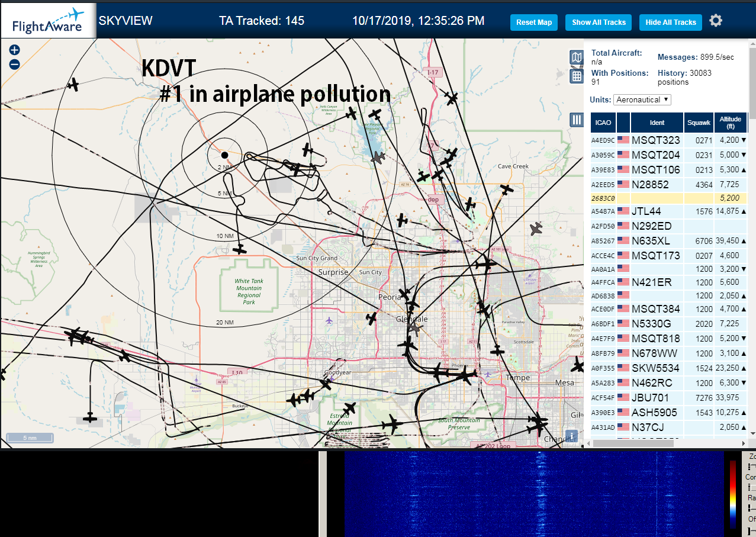This screenshot has height=537, width=756.
Task: Click the US flag in SKW5534 row
Action: 623,368
